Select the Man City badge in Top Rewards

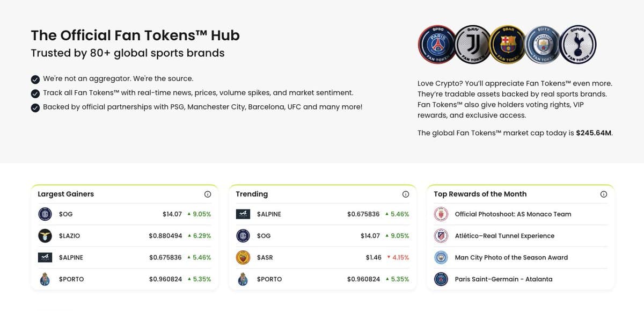(440, 257)
